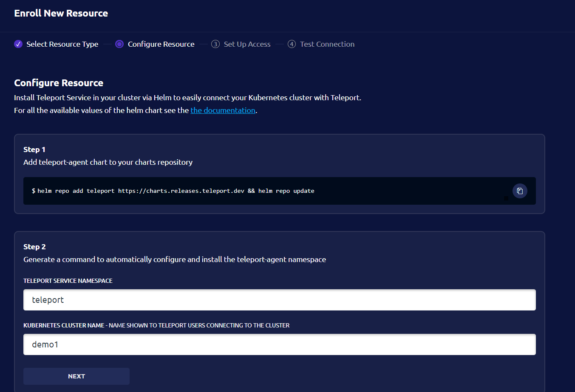575x392 pixels.
Task: Click the TELEPORT SERVICE NAMESPACE label
Action: [68, 281]
